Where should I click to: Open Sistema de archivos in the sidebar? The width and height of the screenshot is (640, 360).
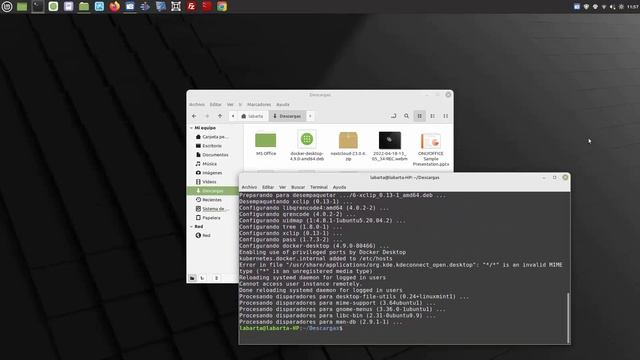pyautogui.click(x=212, y=209)
